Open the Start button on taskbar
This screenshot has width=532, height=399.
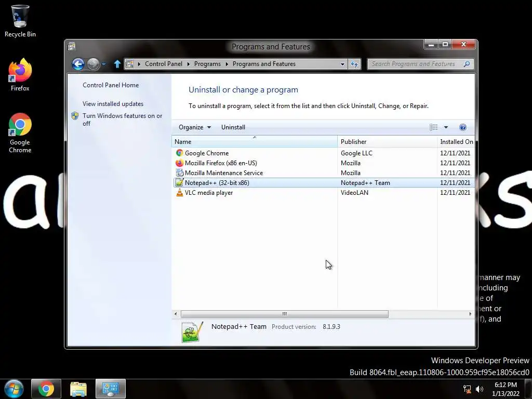coord(14,389)
